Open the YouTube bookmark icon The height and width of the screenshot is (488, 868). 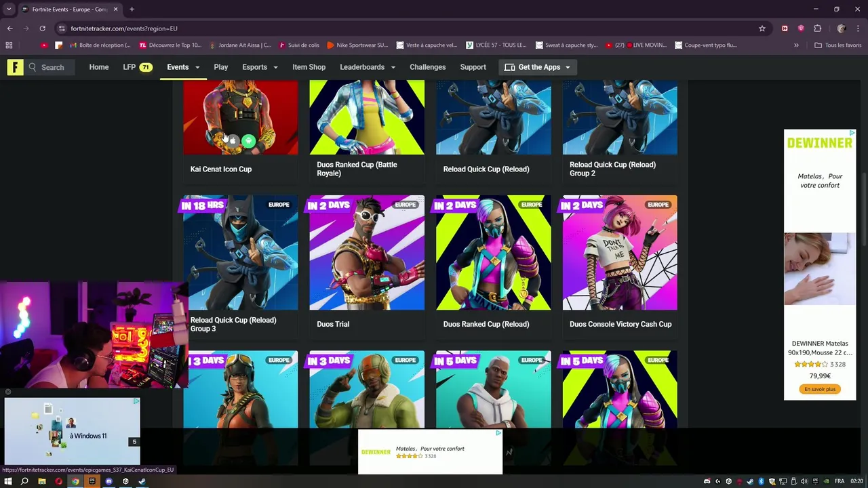(44, 45)
